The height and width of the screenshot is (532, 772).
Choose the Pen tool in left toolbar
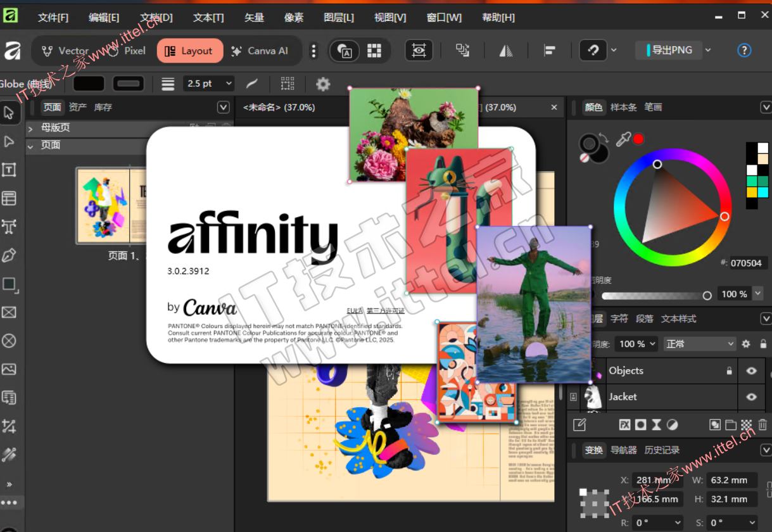pyautogui.click(x=9, y=255)
